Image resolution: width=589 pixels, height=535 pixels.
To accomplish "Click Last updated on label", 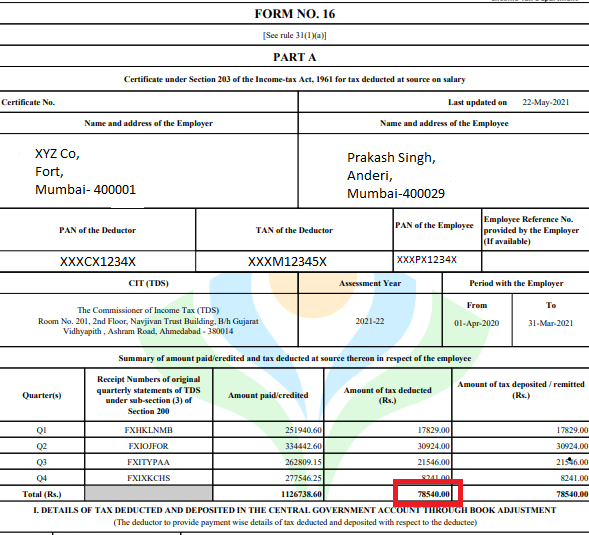I will (x=477, y=102).
